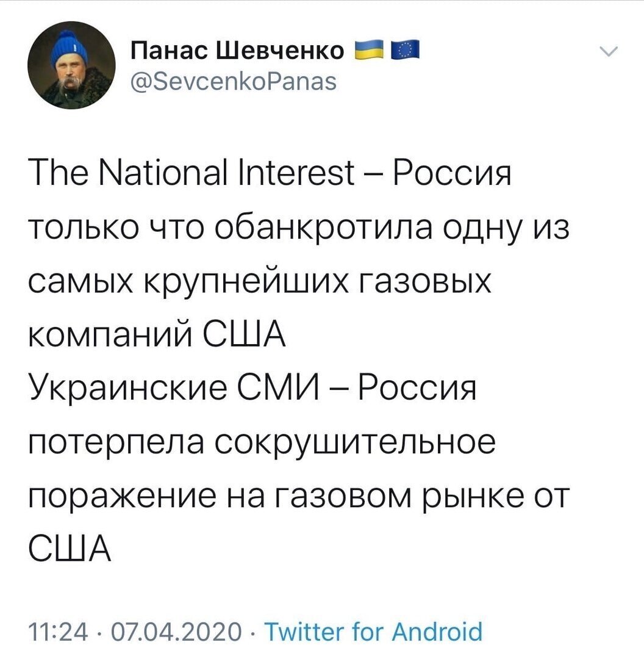
Task: Click the word потерпела in the tweet
Action: 116,442
